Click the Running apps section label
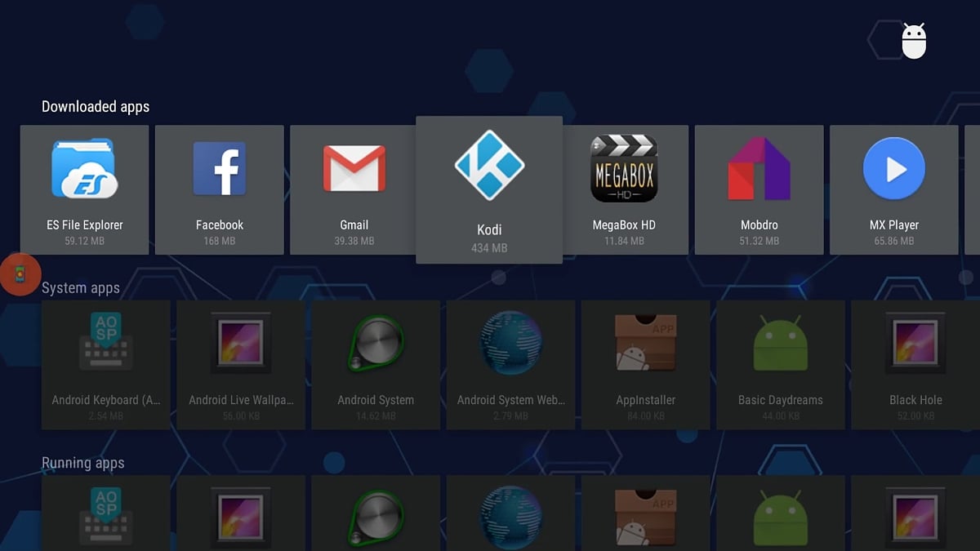Viewport: 980px width, 551px height. (x=82, y=463)
